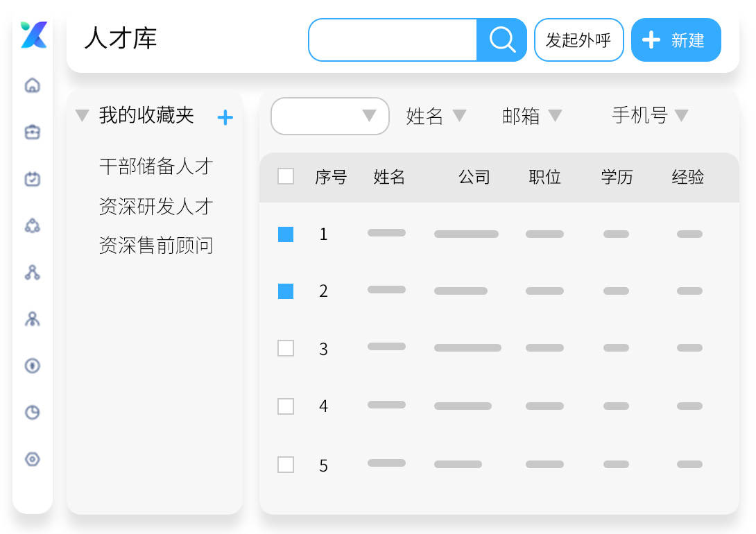This screenshot has height=534, width=756.
Task: Click the 新建 button
Action: point(676,40)
